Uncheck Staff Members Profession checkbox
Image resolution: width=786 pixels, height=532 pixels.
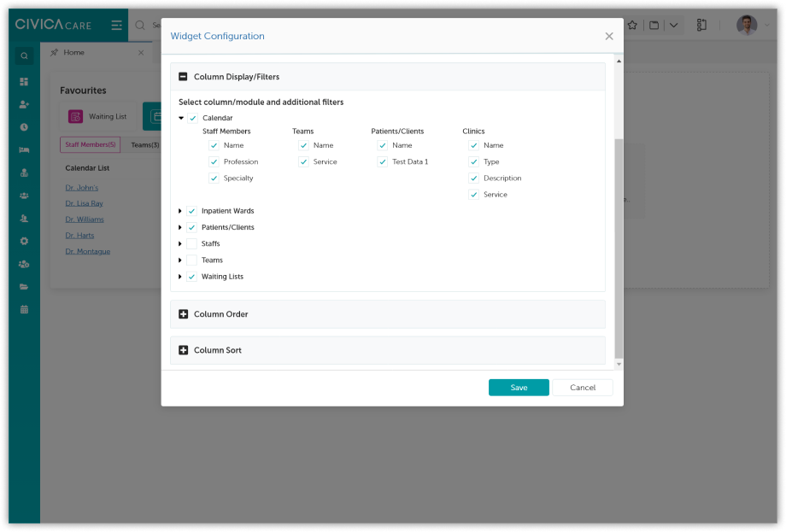coord(214,161)
